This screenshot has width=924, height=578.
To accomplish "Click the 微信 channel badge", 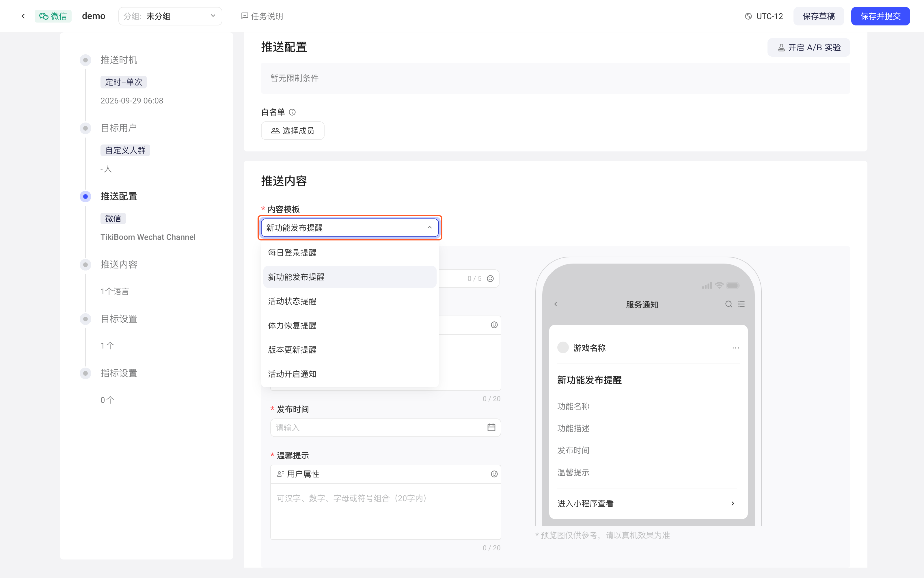I will [x=53, y=16].
